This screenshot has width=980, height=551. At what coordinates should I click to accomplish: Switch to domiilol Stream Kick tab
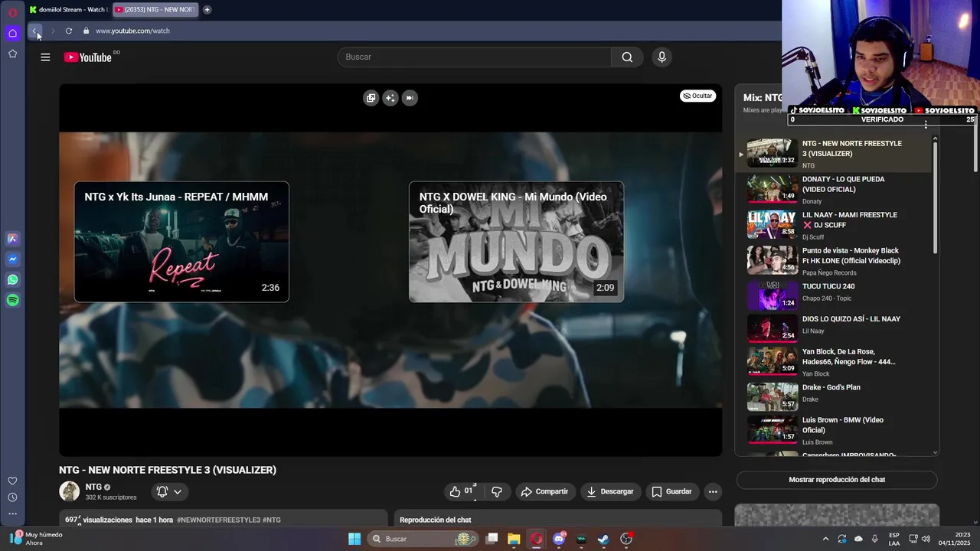tap(69, 9)
